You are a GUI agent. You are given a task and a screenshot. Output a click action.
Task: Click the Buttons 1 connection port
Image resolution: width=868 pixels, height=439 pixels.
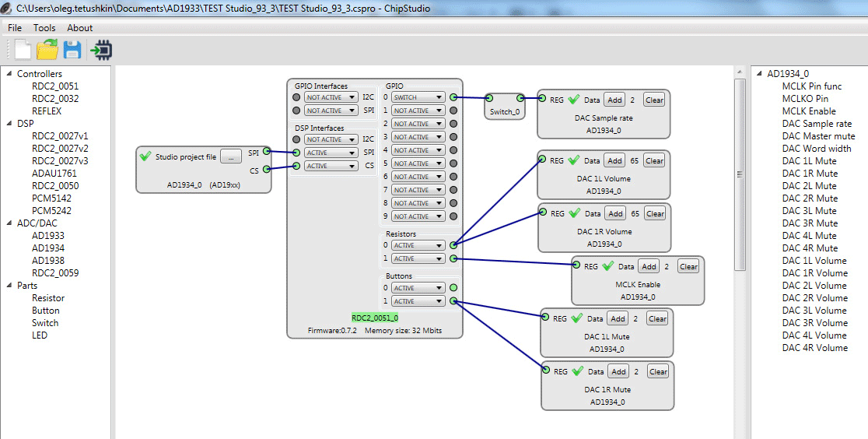(453, 301)
